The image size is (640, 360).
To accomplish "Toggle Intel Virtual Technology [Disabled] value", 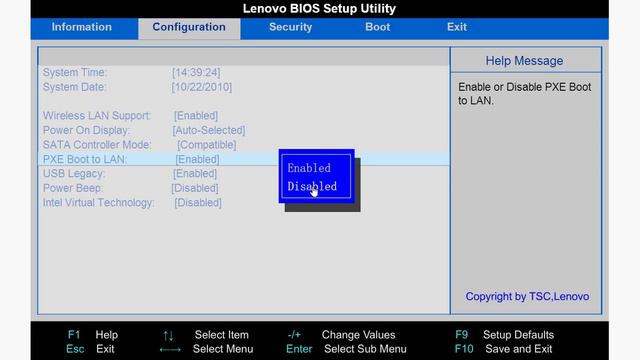I will (198, 203).
